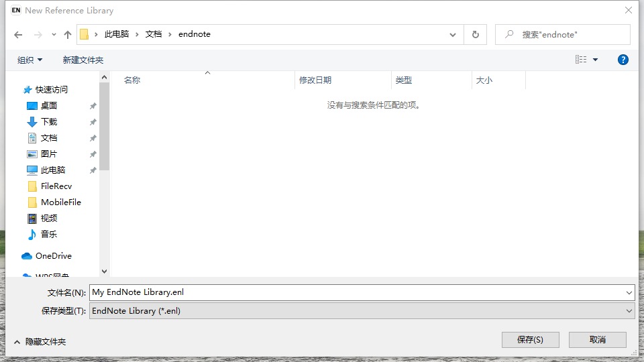This screenshot has height=362, width=644.
Task: Click the 保存(S) button
Action: point(530,340)
